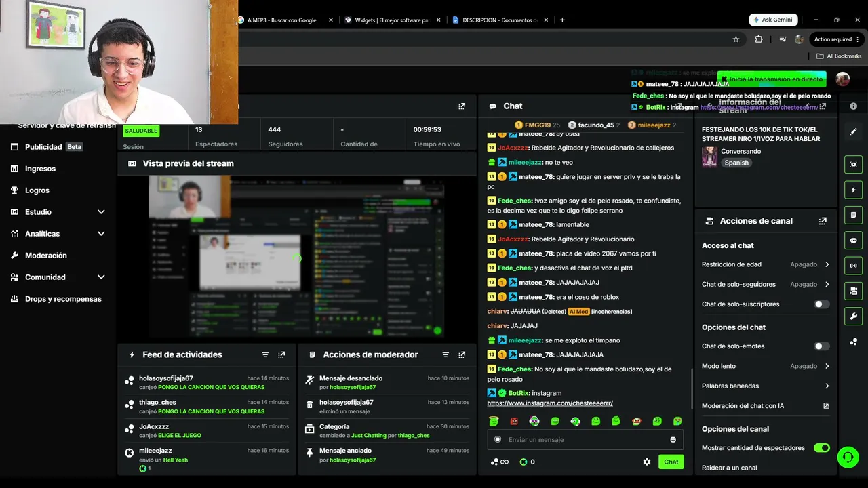The width and height of the screenshot is (868, 488).
Task: Pop out the Feed de actividades panel
Action: tap(281, 354)
